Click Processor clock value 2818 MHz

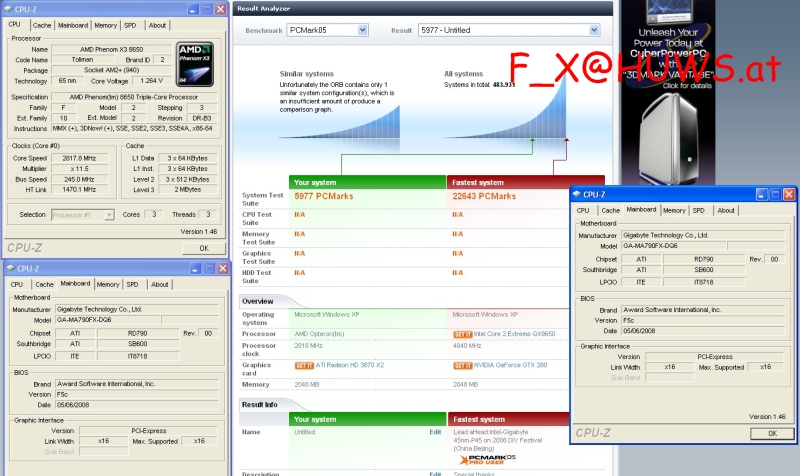click(x=308, y=346)
